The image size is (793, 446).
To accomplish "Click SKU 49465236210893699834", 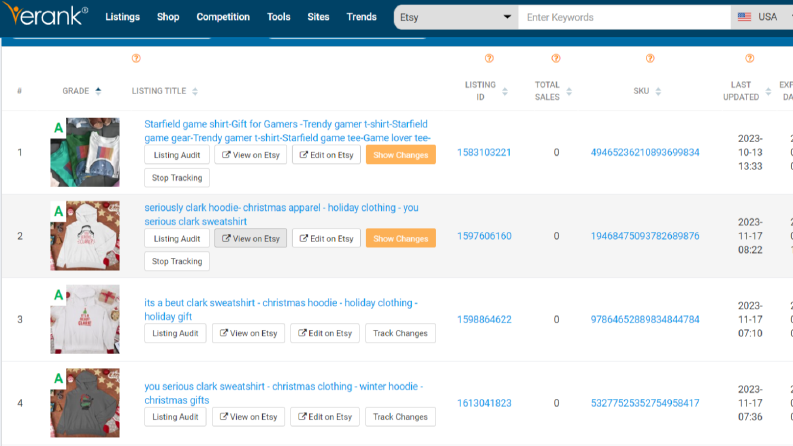I will coord(645,152).
